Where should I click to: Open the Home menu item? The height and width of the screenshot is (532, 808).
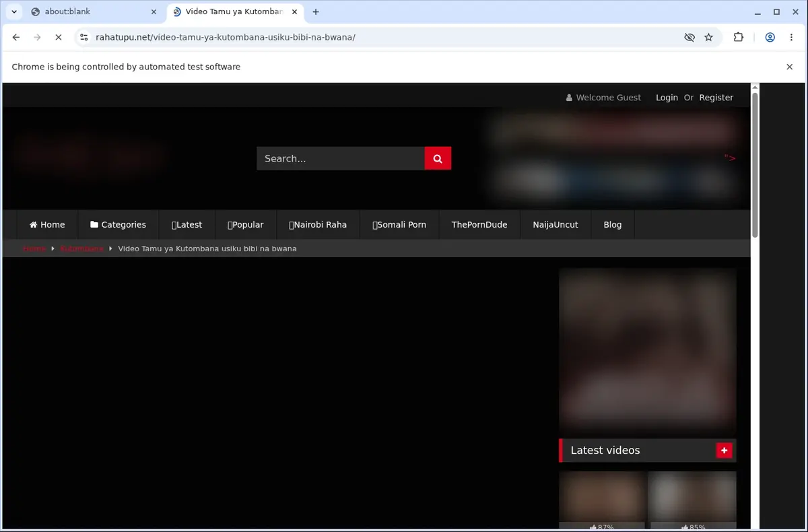(47, 224)
